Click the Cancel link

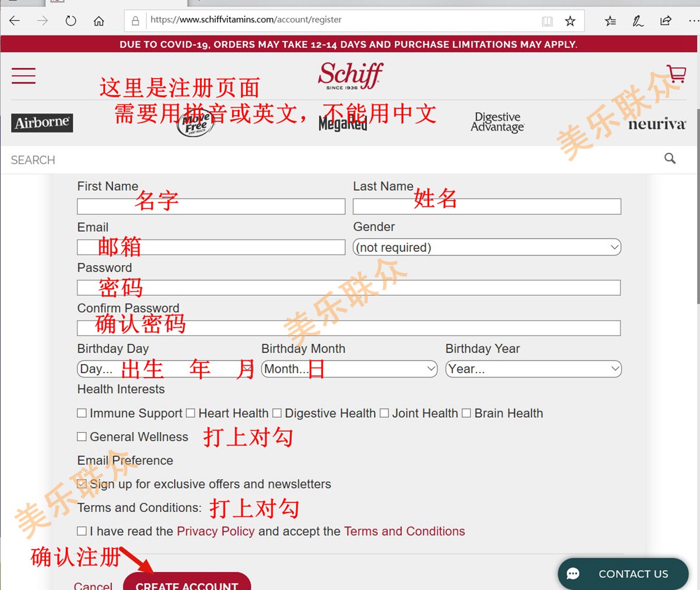tap(93, 585)
